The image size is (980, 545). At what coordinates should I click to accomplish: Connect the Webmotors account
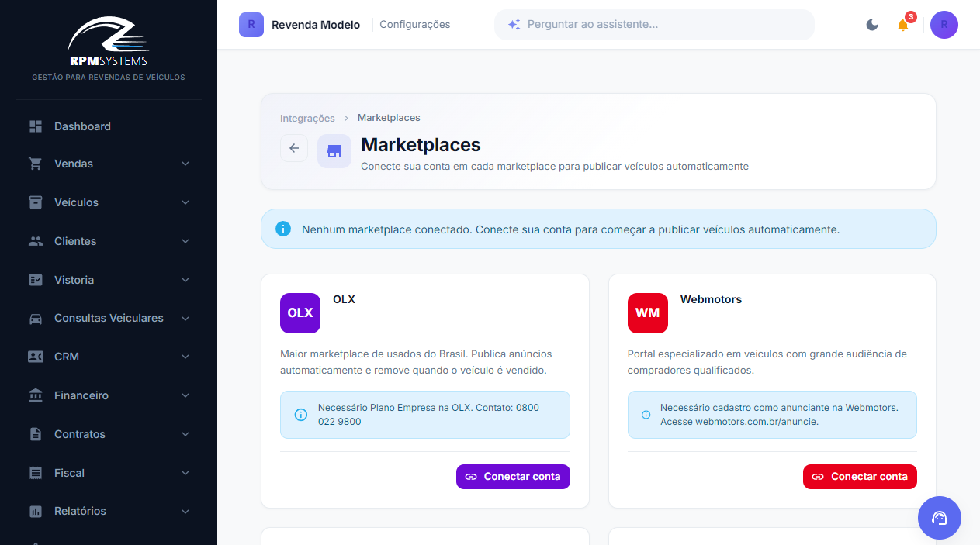pyautogui.click(x=860, y=477)
